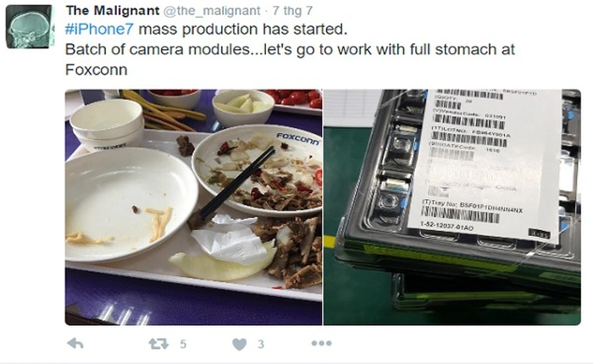View the camera module tray photo
This screenshot has height=364, width=593.
point(452,207)
